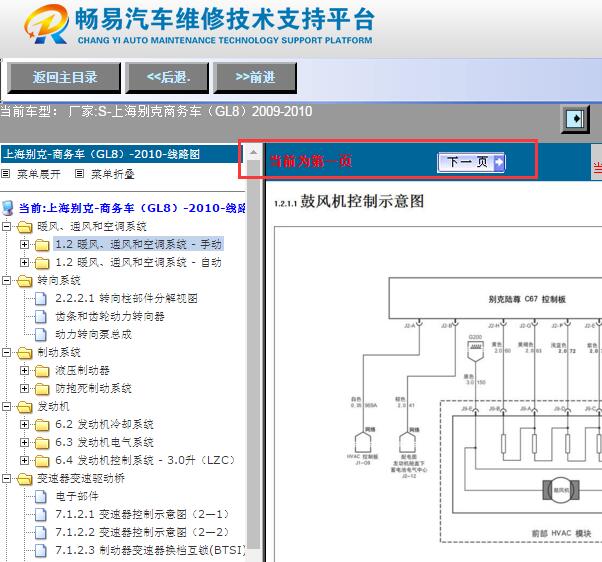Click the 菜单展开 list icon

click(5, 174)
